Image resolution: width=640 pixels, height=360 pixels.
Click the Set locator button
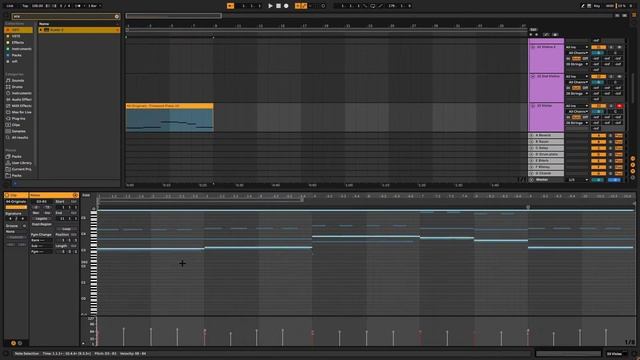pos(533,30)
